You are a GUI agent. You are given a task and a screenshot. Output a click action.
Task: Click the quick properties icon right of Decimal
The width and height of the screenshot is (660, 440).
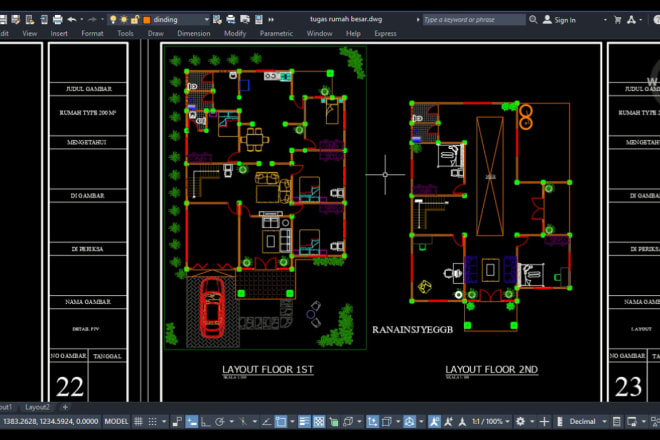pyautogui.click(x=617, y=421)
